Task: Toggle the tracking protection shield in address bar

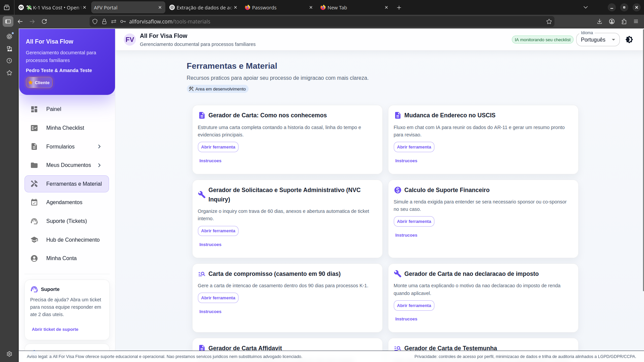Action: (95, 21)
